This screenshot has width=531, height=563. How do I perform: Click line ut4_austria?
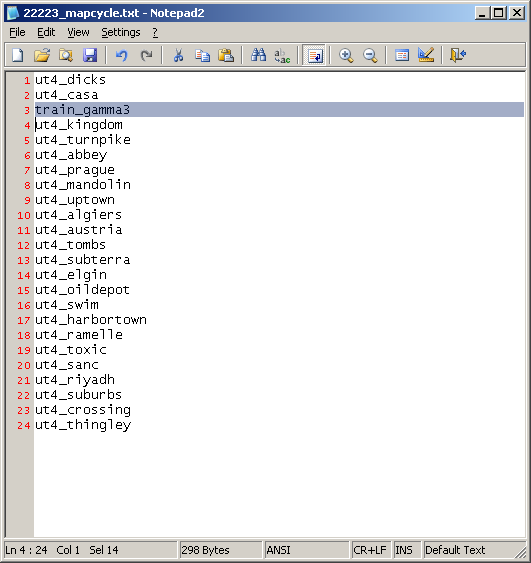[78, 230]
